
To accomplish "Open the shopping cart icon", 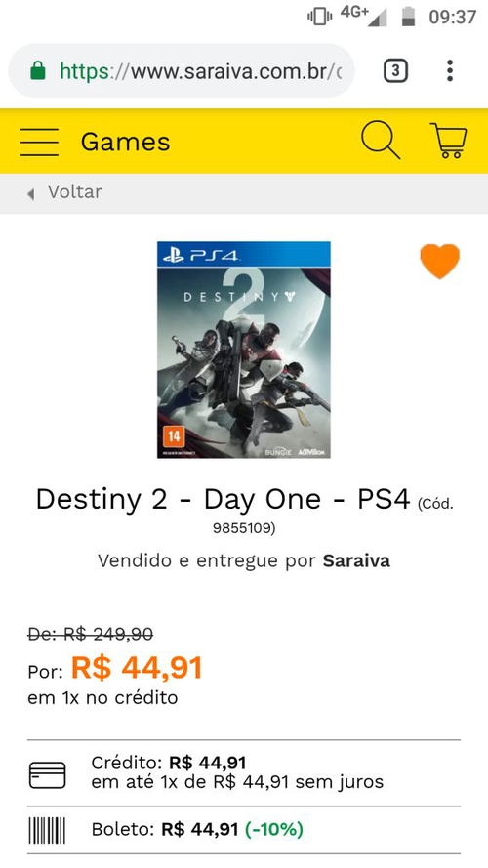I will click(x=448, y=142).
